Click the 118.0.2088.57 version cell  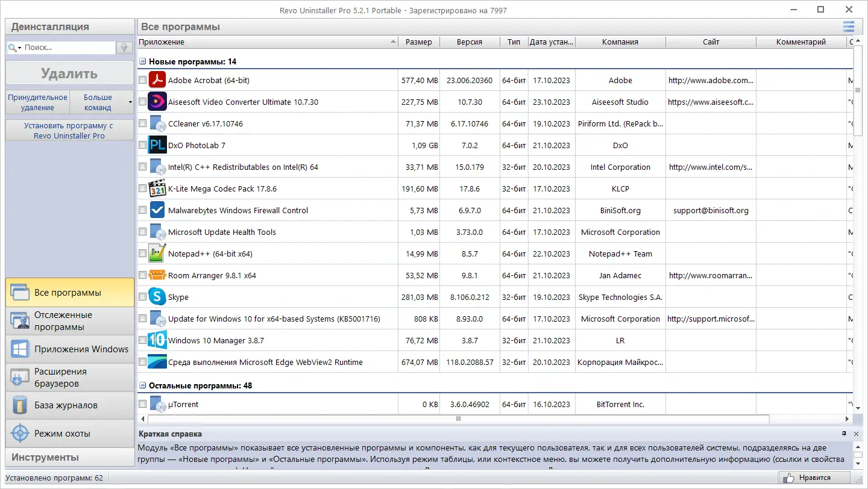tap(470, 362)
